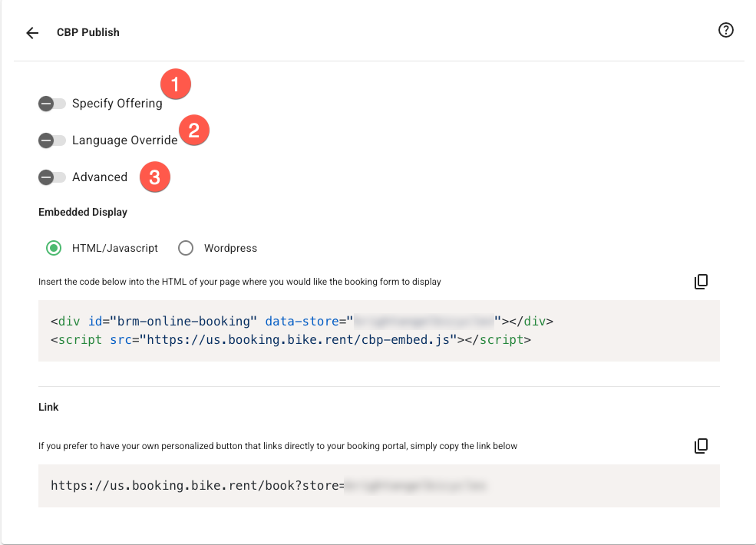Click the Language Override label
The image size is (756, 545).
tap(125, 140)
